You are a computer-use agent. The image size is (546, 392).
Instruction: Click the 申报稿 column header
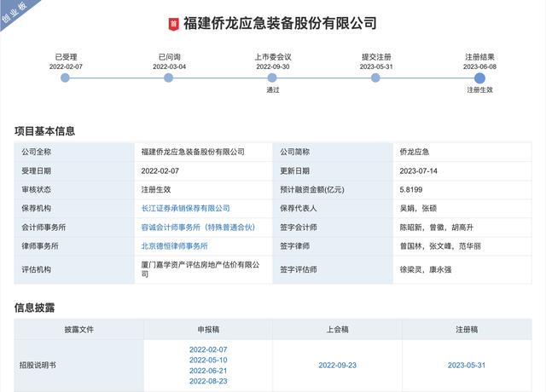tap(208, 330)
